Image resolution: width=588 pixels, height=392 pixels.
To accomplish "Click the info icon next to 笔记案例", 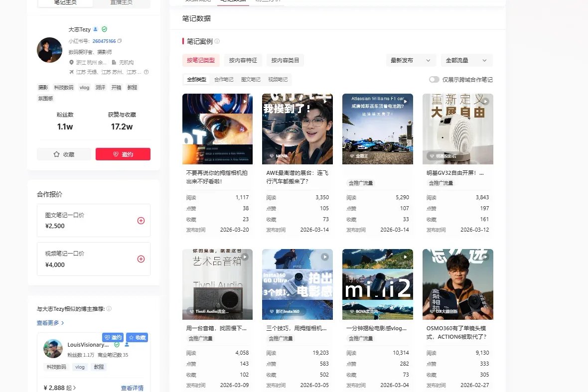I will 217,41.
